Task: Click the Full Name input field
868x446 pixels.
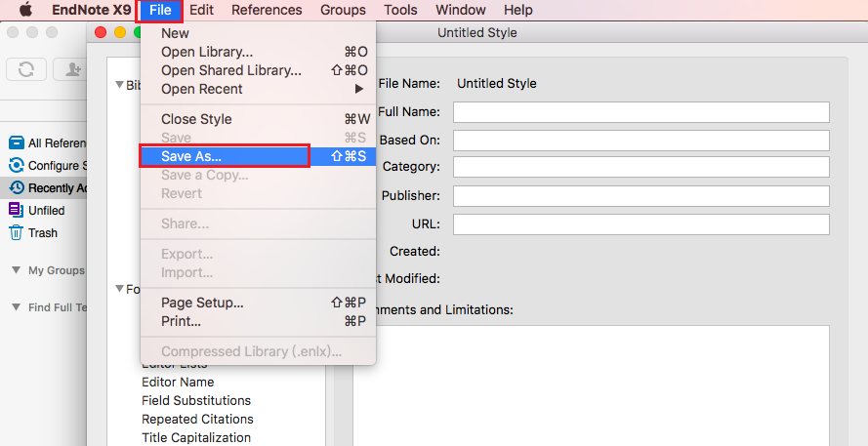Action: (x=641, y=112)
